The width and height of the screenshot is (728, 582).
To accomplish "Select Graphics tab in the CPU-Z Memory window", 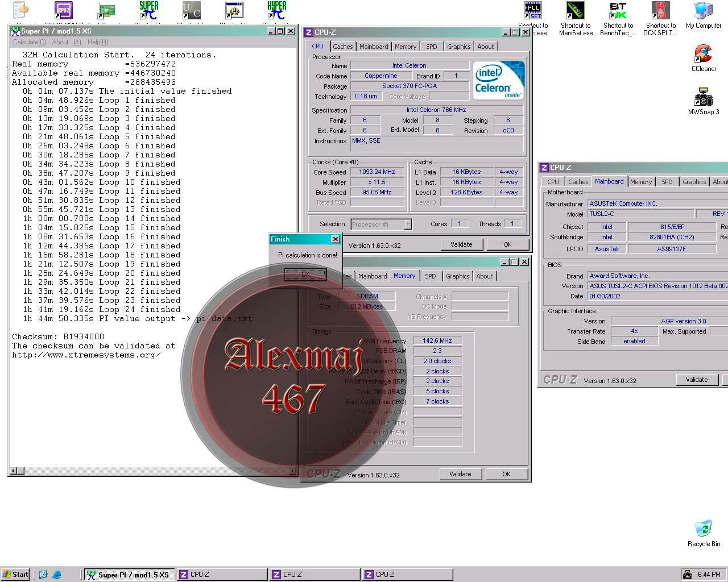I will (457, 276).
